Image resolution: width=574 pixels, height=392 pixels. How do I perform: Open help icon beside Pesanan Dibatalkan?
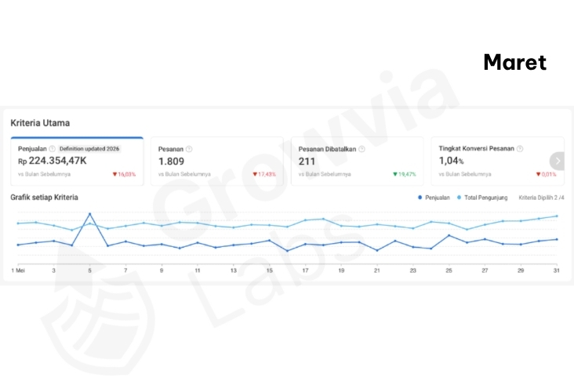click(361, 149)
